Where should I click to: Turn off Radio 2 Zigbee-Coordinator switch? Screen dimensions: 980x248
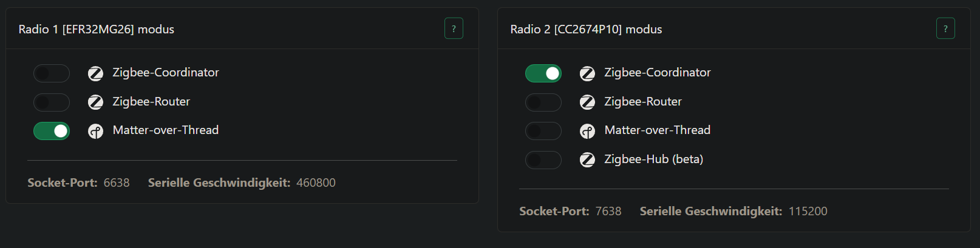pos(543,73)
